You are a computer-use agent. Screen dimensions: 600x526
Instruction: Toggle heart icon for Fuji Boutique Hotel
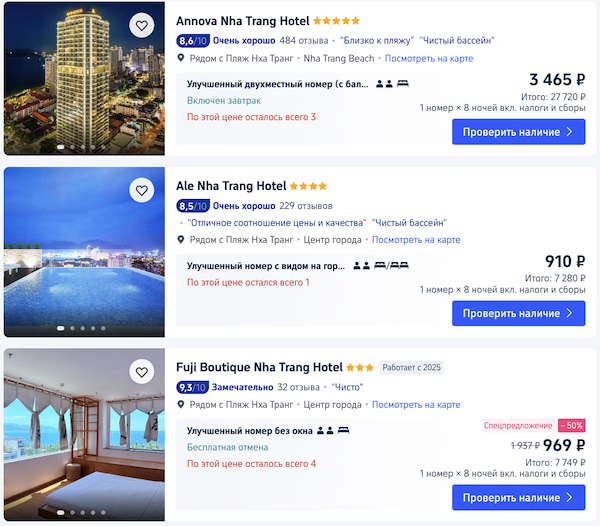coord(142,372)
